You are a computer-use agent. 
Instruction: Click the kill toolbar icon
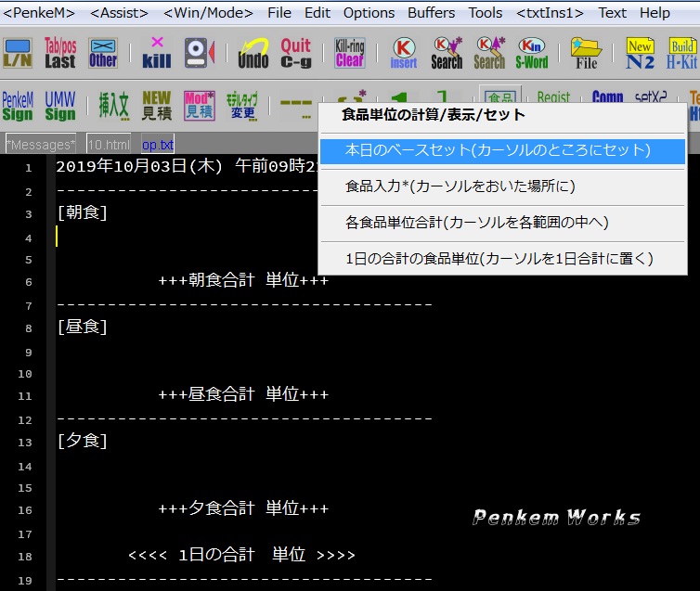click(157, 53)
